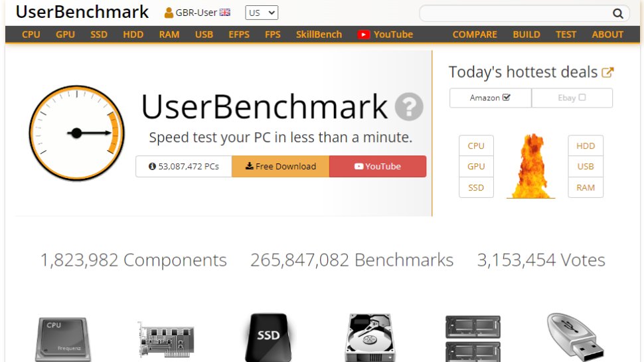The image size is (644, 362).
Task: Select the graphics card component image
Action: [x=166, y=339]
